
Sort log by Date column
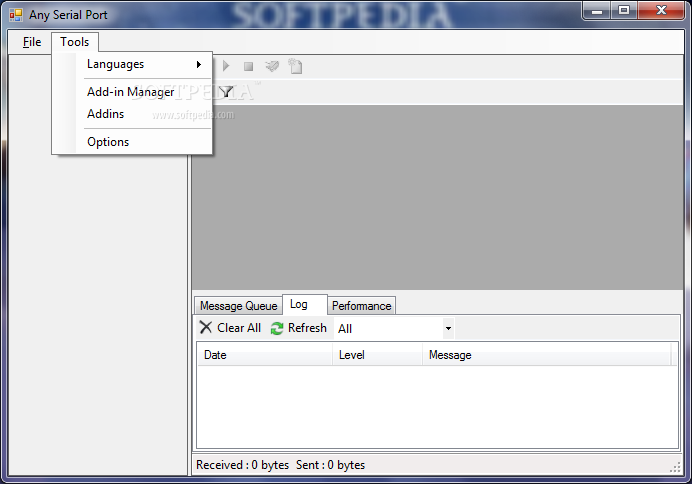tap(264, 355)
